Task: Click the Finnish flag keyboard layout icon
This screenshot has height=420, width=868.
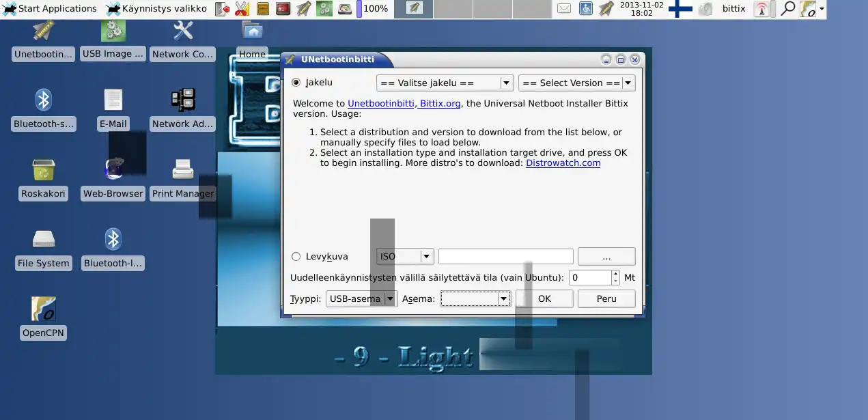Action: coord(680,9)
